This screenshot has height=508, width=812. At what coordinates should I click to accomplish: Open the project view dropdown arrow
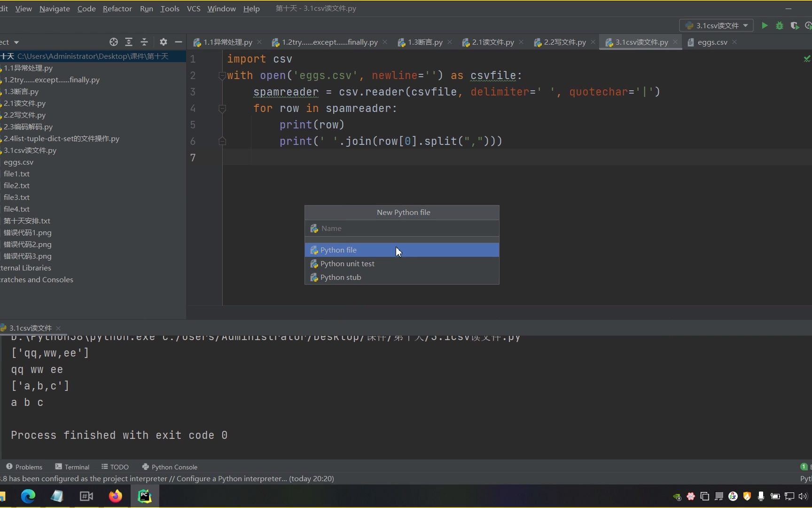(16, 42)
